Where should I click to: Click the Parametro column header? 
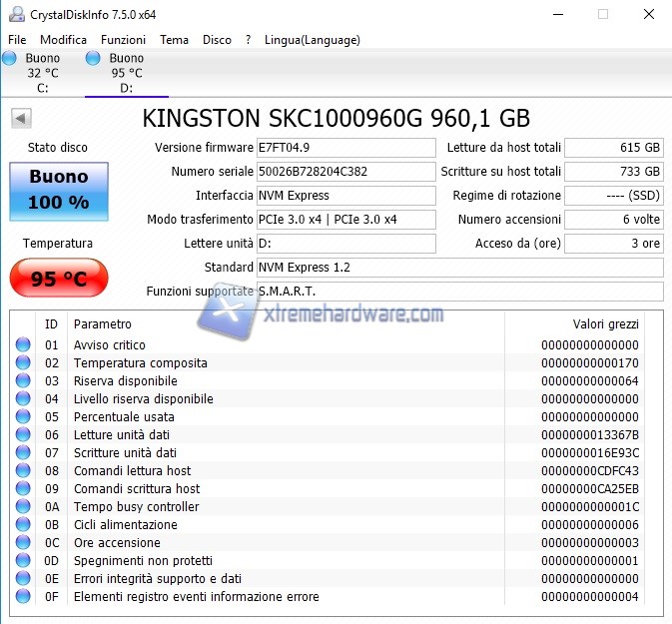(103, 324)
